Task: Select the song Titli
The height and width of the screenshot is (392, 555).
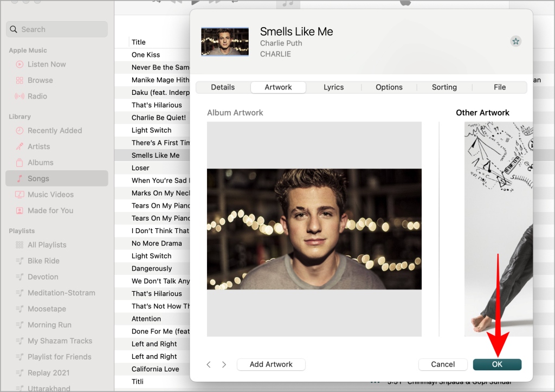Action: pyautogui.click(x=138, y=382)
